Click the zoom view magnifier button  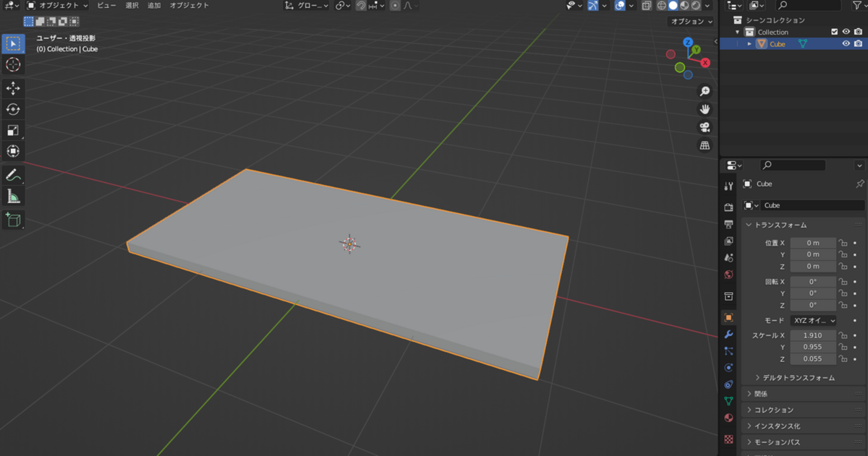pos(705,91)
